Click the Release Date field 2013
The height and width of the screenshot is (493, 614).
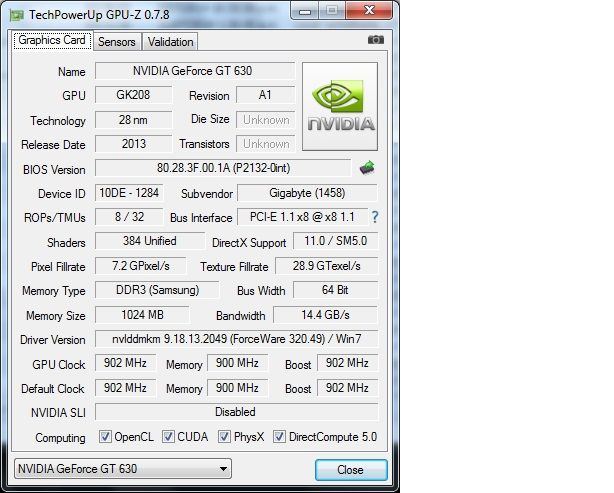coord(134,144)
